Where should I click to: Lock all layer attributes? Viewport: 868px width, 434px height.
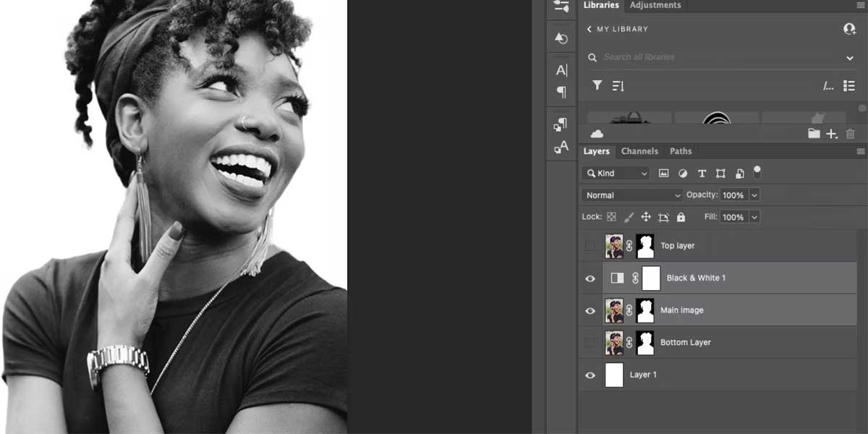tap(681, 217)
